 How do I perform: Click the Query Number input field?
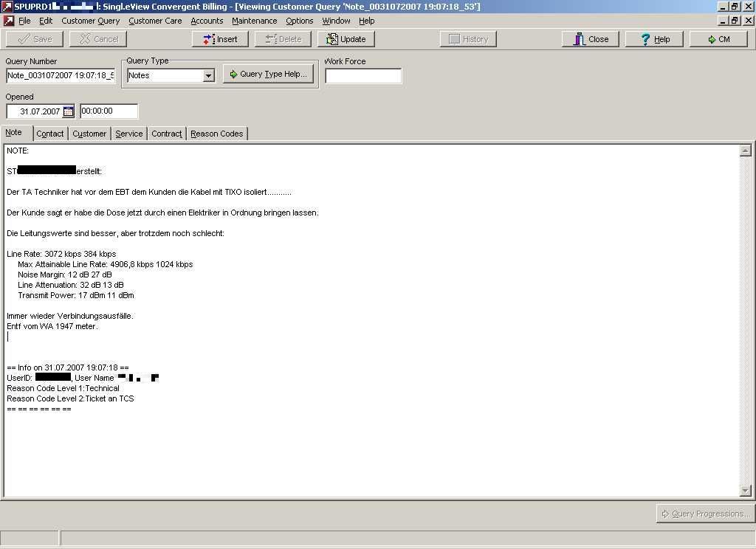pos(61,76)
